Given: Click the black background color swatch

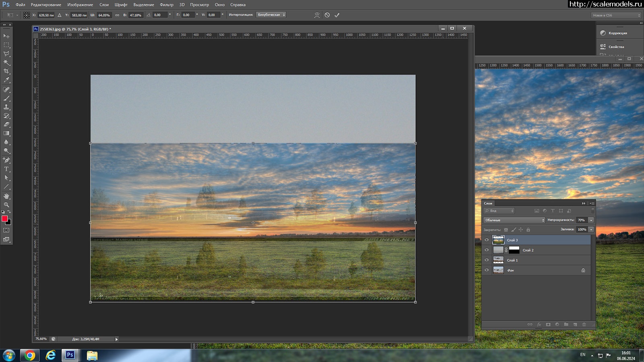Looking at the screenshot, I should pyautogui.click(x=9, y=222).
